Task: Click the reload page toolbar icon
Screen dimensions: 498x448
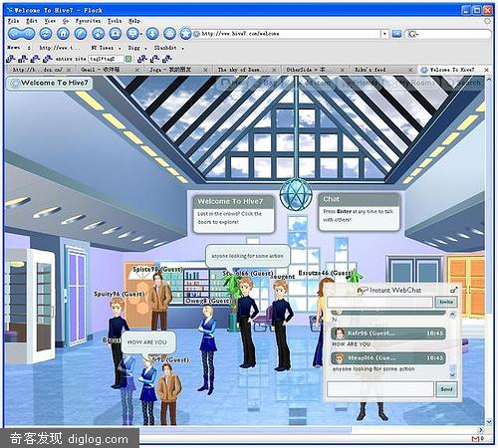Action: [x=46, y=34]
